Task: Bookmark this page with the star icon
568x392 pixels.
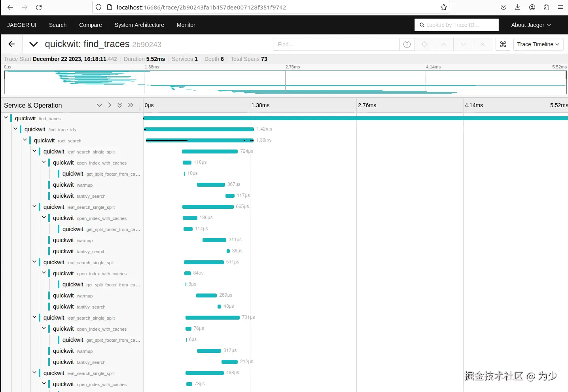Action: click(444, 7)
